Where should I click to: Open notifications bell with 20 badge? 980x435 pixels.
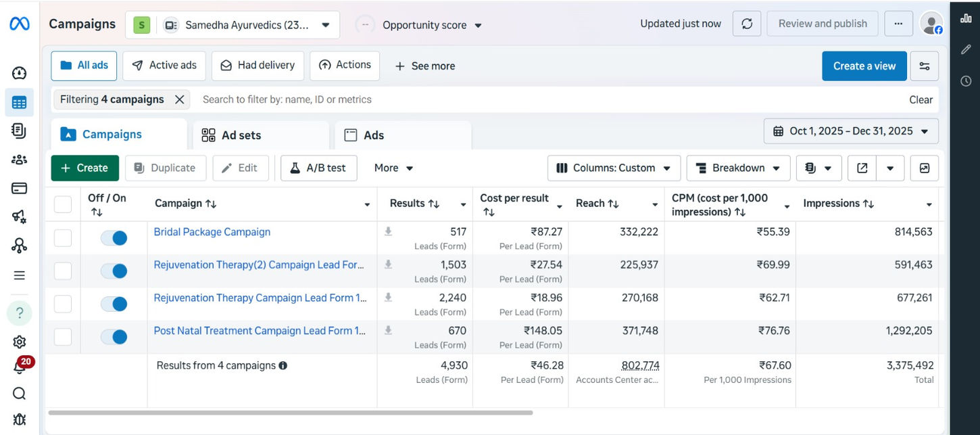(x=20, y=367)
